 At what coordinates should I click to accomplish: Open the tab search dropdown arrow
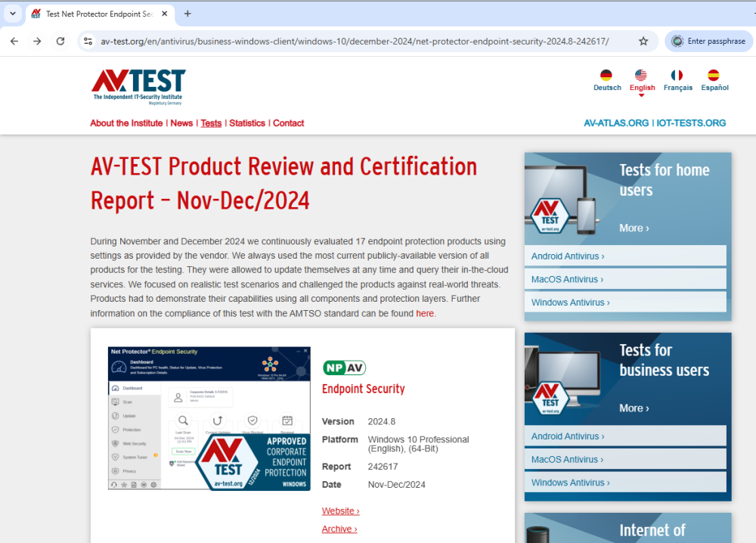(13, 14)
